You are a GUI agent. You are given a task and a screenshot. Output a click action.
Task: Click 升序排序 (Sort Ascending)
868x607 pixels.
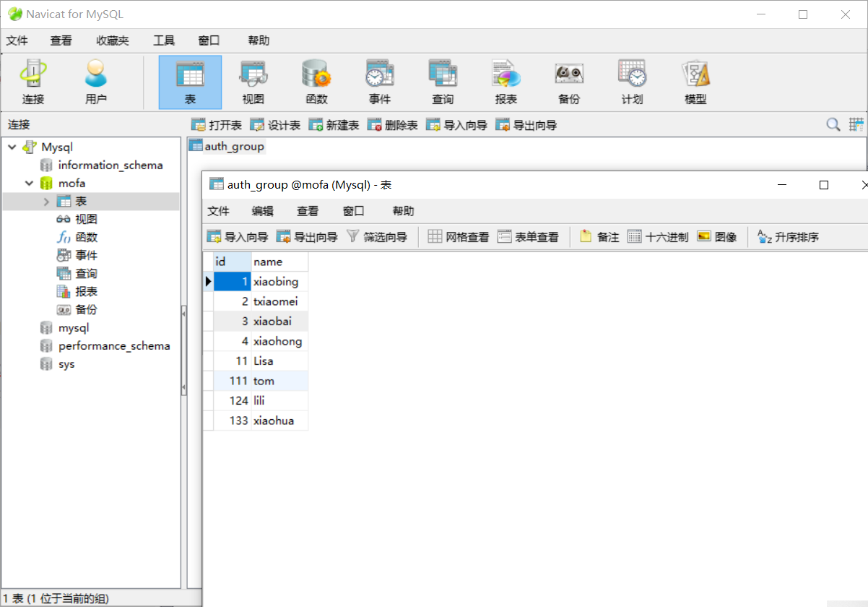pyautogui.click(x=788, y=236)
